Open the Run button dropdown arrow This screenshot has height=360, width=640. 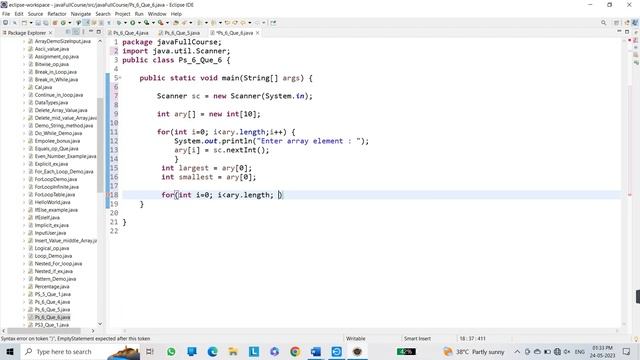point(139,23)
